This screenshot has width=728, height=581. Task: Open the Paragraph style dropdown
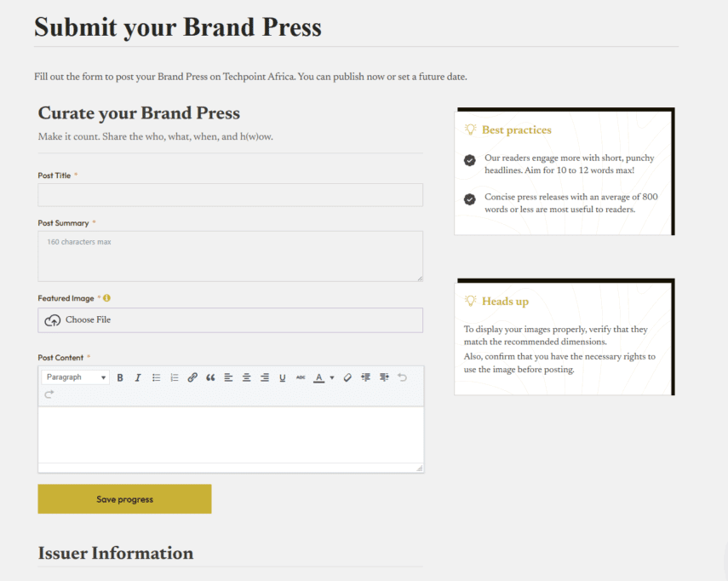[x=74, y=377]
